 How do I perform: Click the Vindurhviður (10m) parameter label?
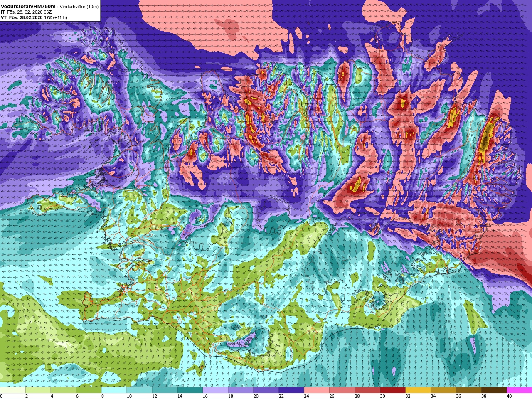click(79, 7)
